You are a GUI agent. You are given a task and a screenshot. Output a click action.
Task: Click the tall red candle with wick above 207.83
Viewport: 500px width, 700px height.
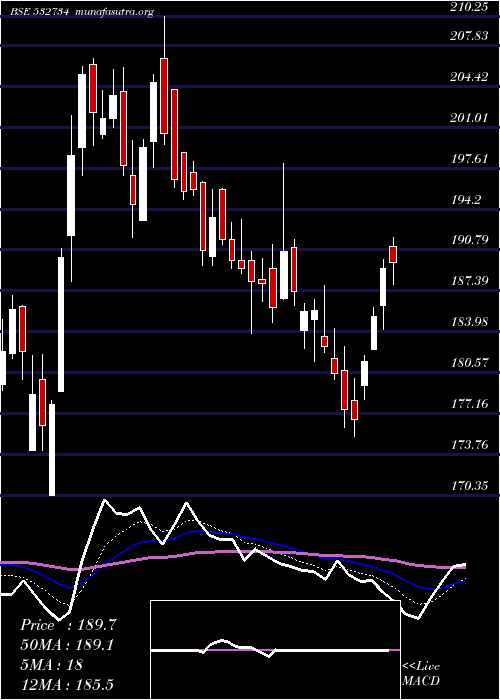(x=164, y=96)
